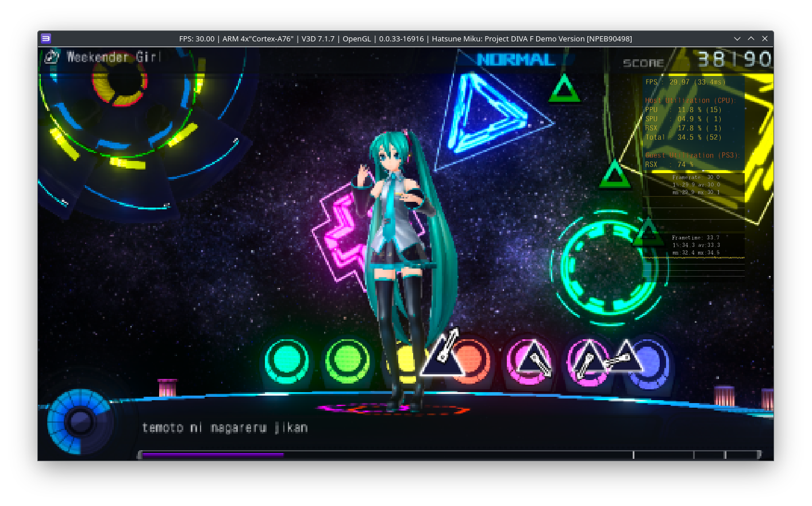Click the 'PPU : 11.8 % (15)' overlay line

(x=683, y=110)
